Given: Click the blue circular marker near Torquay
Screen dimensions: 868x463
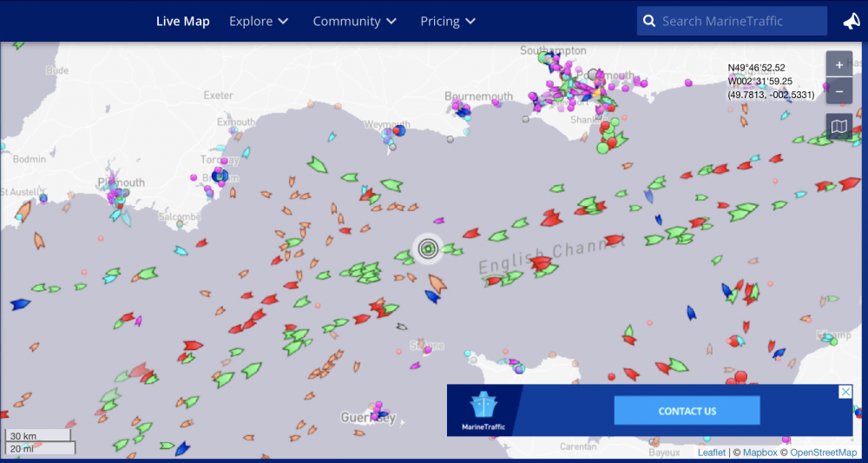Looking at the screenshot, I should (220, 175).
